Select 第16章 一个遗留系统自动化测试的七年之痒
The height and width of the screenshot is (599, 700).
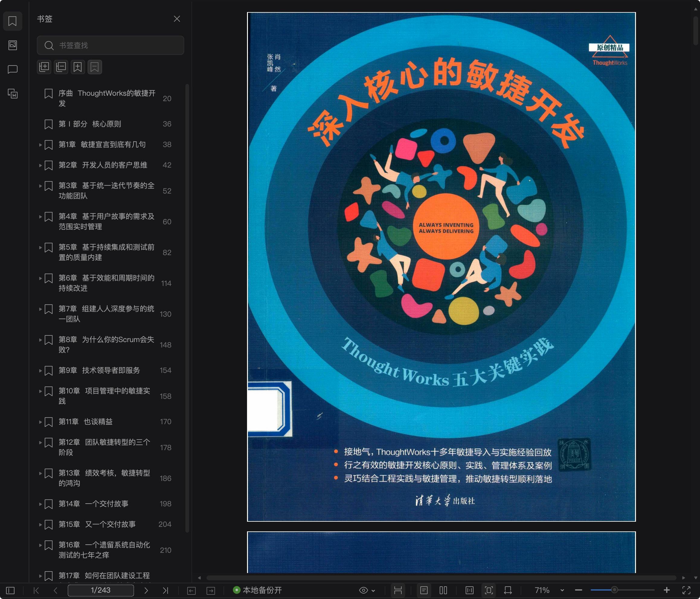point(104,550)
